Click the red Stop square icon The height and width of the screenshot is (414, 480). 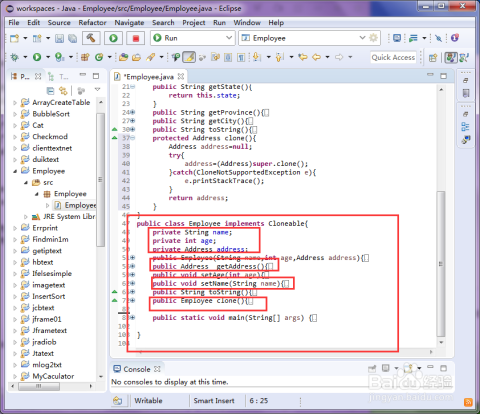click(x=136, y=38)
